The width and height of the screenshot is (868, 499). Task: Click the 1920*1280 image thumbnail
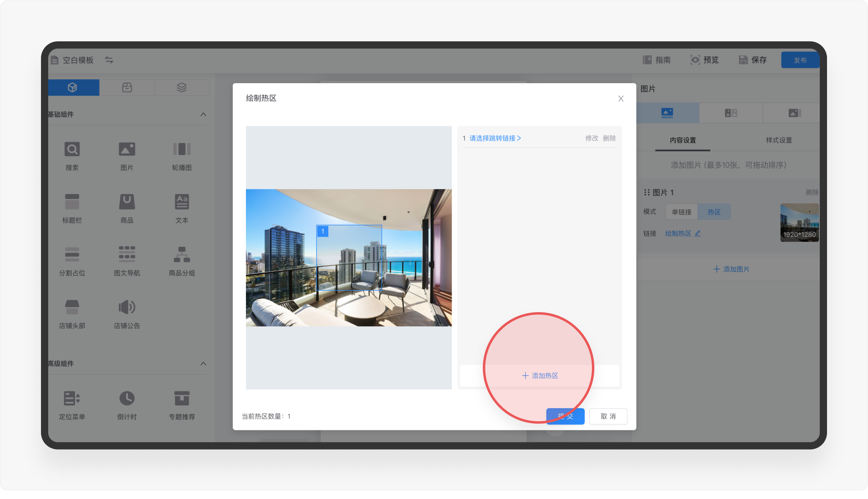(799, 223)
